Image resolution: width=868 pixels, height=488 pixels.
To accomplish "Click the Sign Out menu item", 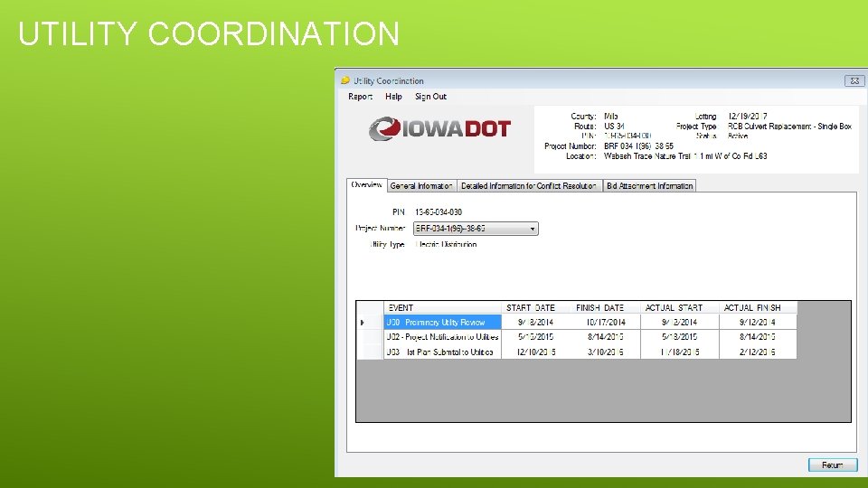I will tap(430, 97).
